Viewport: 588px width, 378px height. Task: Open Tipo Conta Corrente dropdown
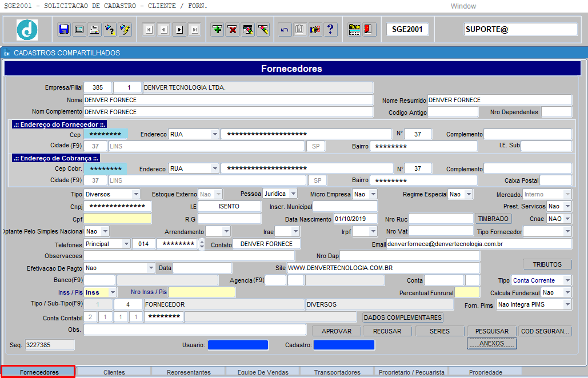(x=567, y=280)
